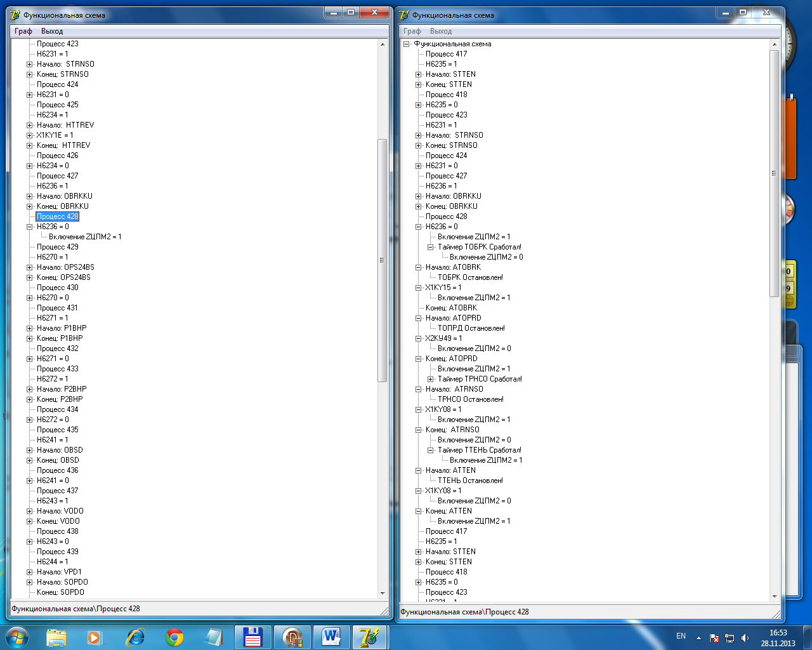Viewport: 812px width, 650px height.
Task: Expand Таймер ТРНСО Сработал! node
Action: (430, 379)
